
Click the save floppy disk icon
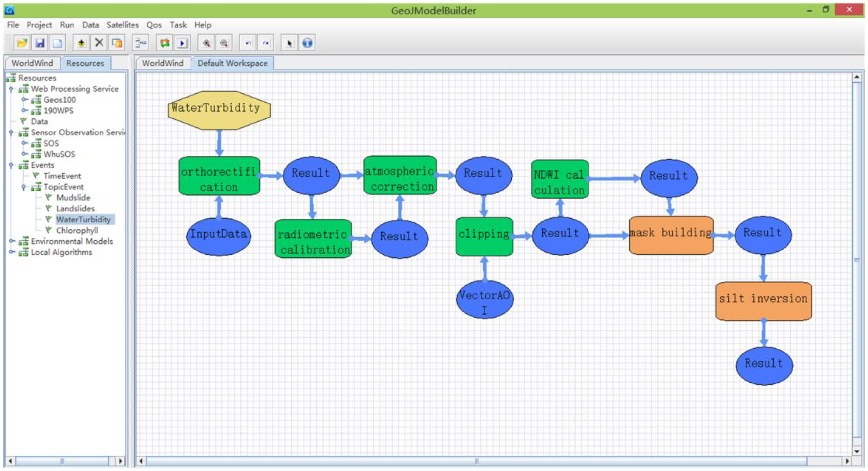[x=40, y=43]
